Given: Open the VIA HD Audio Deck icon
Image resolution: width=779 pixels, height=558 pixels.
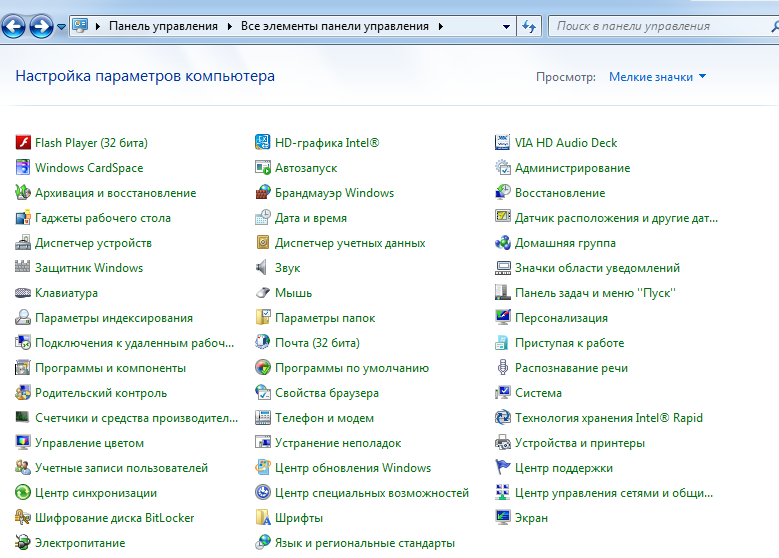Looking at the screenshot, I should [503, 143].
